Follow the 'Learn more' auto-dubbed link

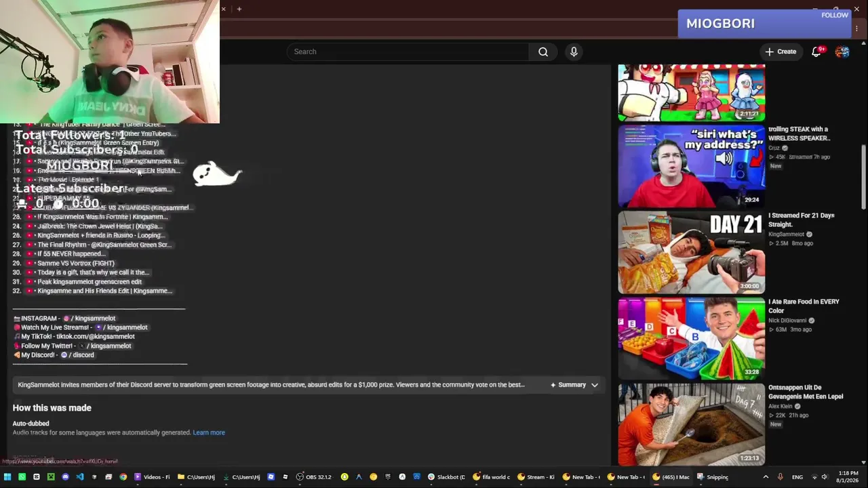coord(209,432)
